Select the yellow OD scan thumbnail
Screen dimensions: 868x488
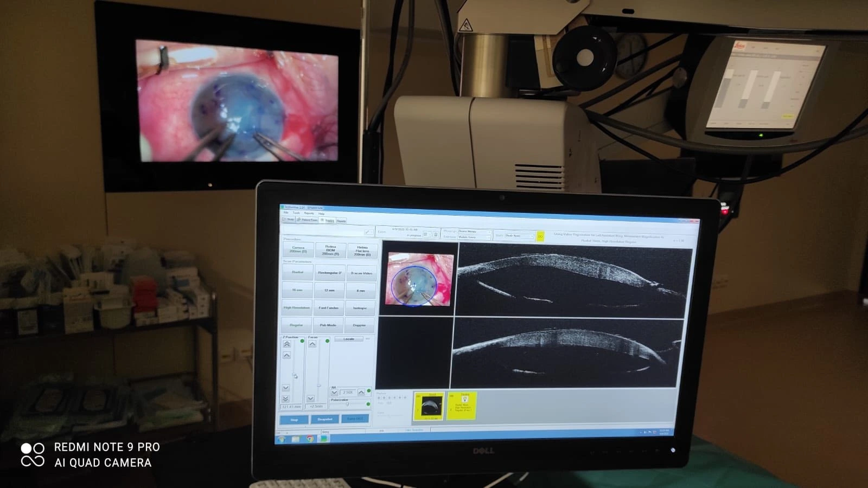coord(429,406)
